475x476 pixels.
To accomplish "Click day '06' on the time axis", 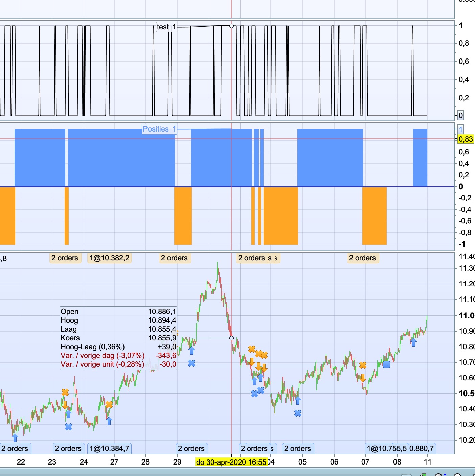I will tap(334, 462).
